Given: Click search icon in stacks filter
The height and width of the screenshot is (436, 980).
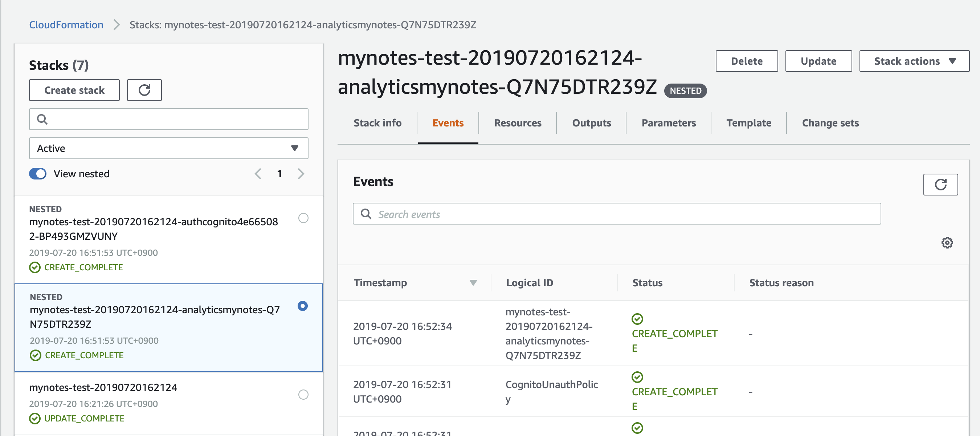Looking at the screenshot, I should click(x=42, y=120).
